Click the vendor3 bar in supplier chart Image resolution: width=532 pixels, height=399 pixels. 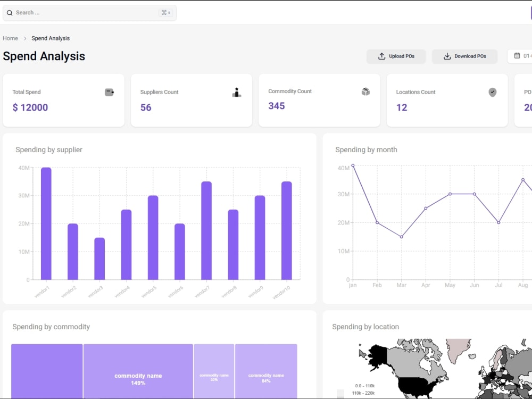99,259
